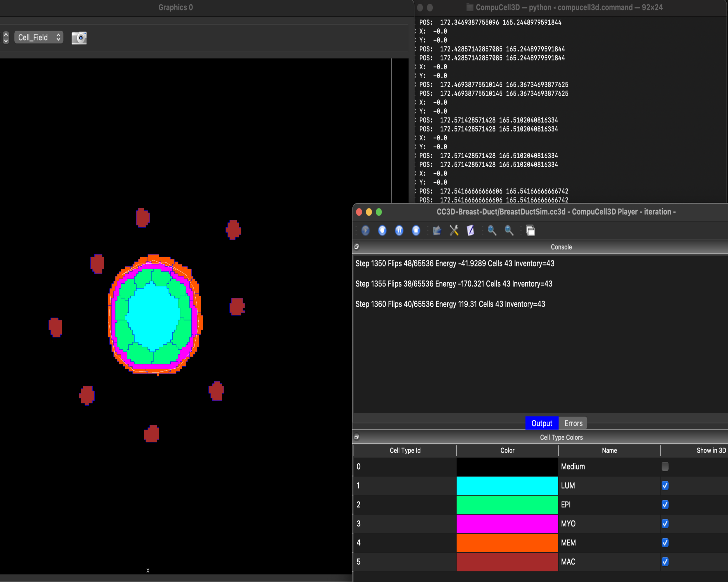
Task: Click the Step 1350 console line
Action: pos(455,264)
